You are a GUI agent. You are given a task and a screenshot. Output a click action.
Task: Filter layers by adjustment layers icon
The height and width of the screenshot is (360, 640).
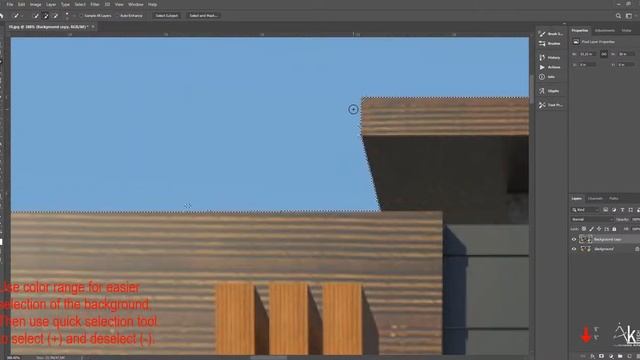(x=614, y=210)
